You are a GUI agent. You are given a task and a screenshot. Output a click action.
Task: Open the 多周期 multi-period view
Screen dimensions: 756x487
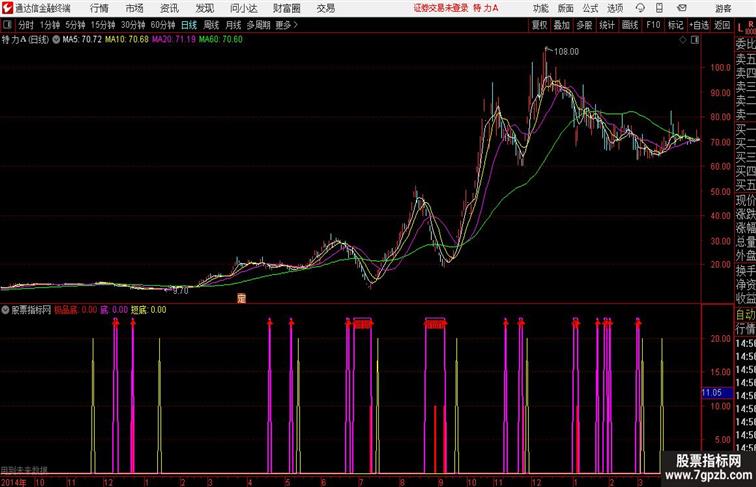pos(258,25)
